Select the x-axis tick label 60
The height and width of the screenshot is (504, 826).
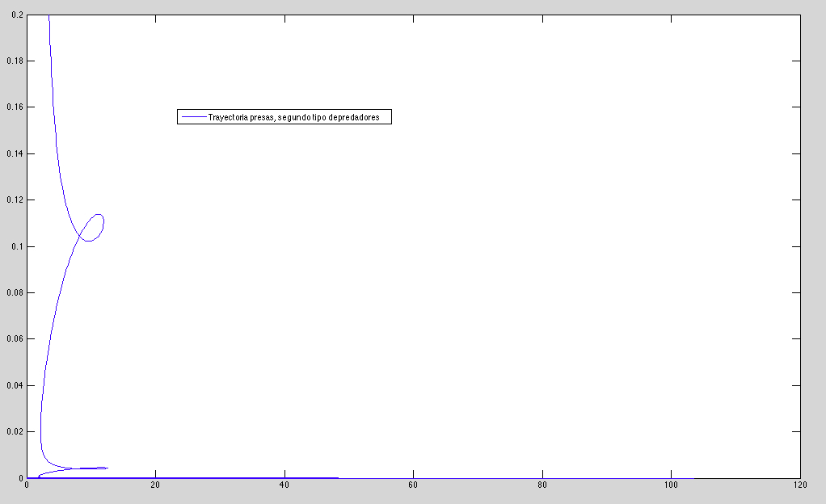(413, 485)
